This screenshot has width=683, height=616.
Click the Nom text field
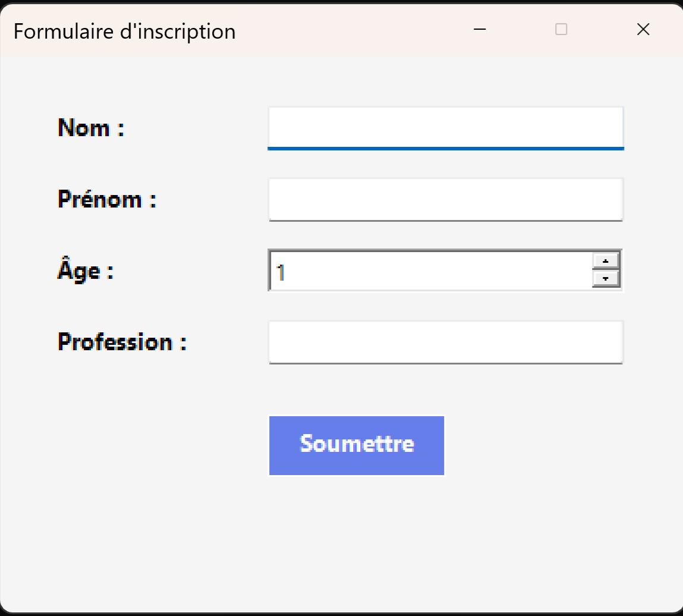tap(445, 127)
